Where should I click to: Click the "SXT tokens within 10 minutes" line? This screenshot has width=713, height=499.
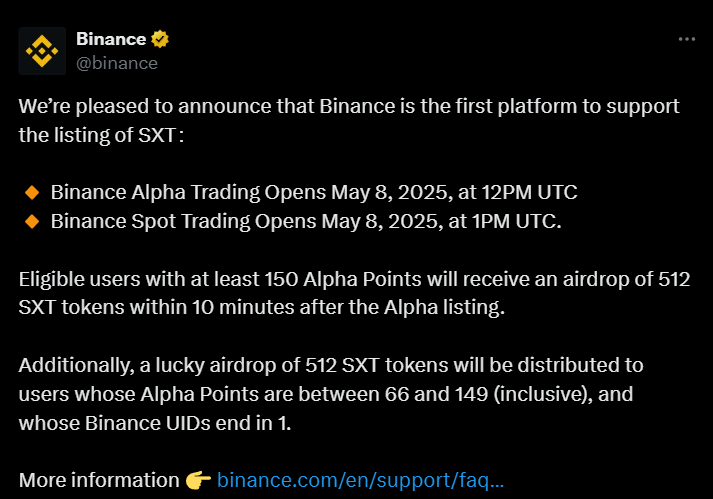pos(261,307)
